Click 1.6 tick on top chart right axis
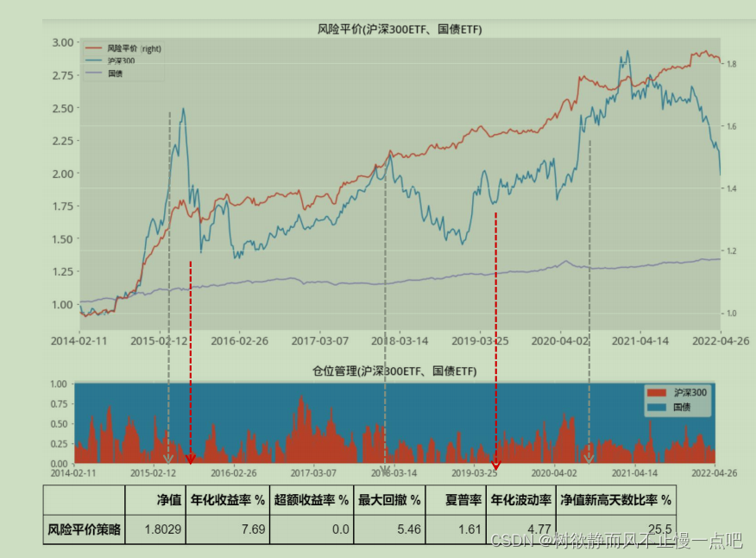 [x=732, y=126]
